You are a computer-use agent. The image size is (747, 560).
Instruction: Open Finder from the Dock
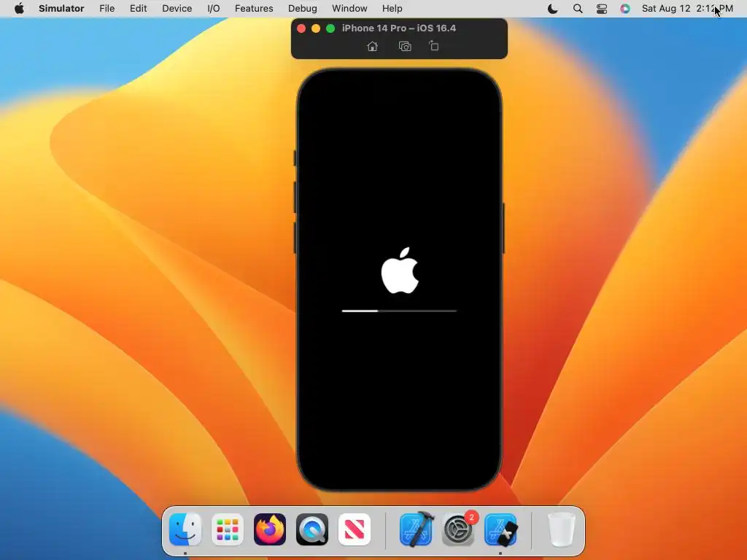point(185,529)
